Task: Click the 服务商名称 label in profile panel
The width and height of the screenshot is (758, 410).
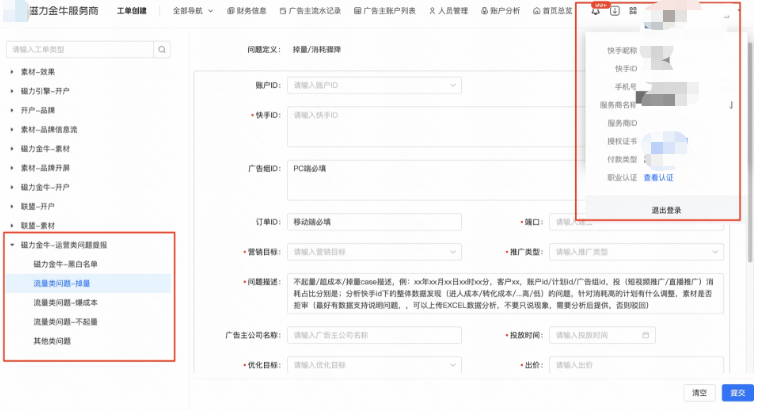Action: coord(618,105)
